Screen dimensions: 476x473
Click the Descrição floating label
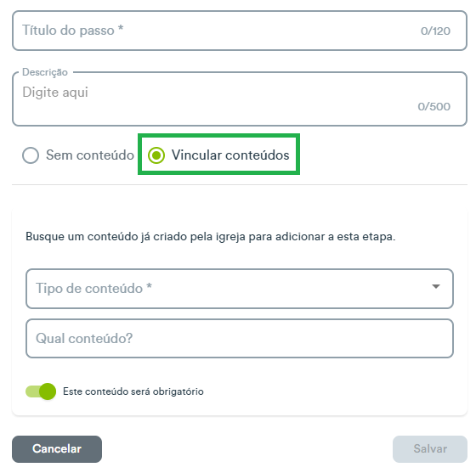click(45, 72)
